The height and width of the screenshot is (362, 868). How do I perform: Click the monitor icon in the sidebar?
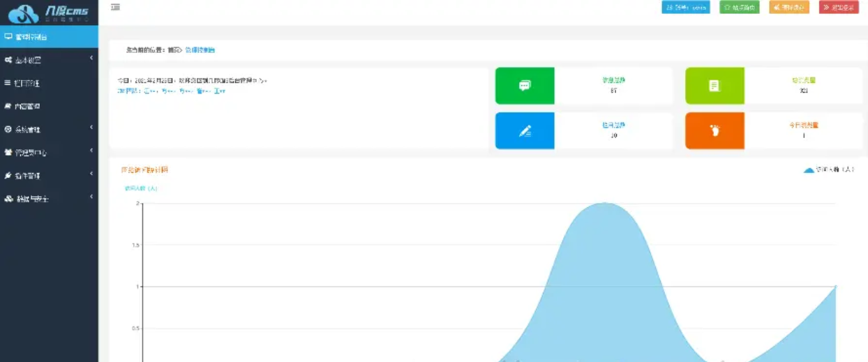tap(8, 36)
